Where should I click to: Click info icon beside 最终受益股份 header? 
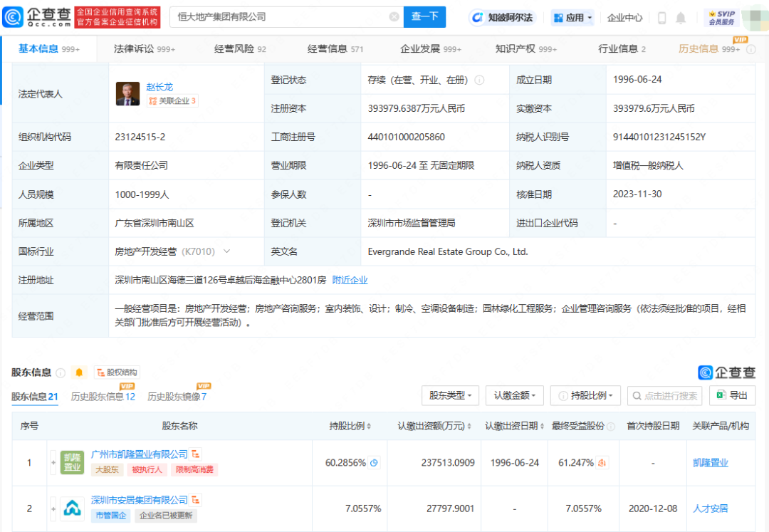click(611, 426)
